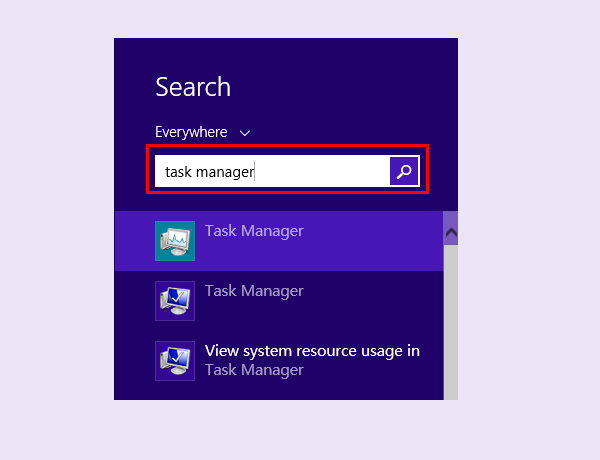Click the icon beside View system resource usage
The width and height of the screenshot is (600, 460).
click(x=175, y=361)
